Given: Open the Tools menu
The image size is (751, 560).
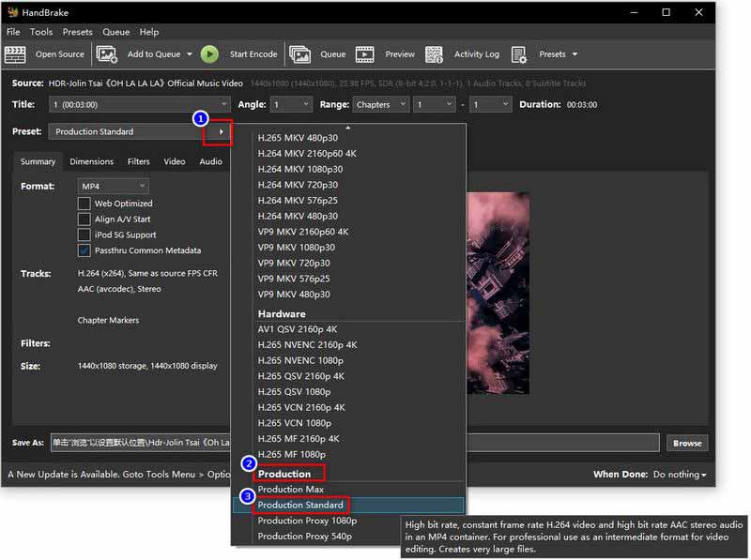Looking at the screenshot, I should pos(40,31).
